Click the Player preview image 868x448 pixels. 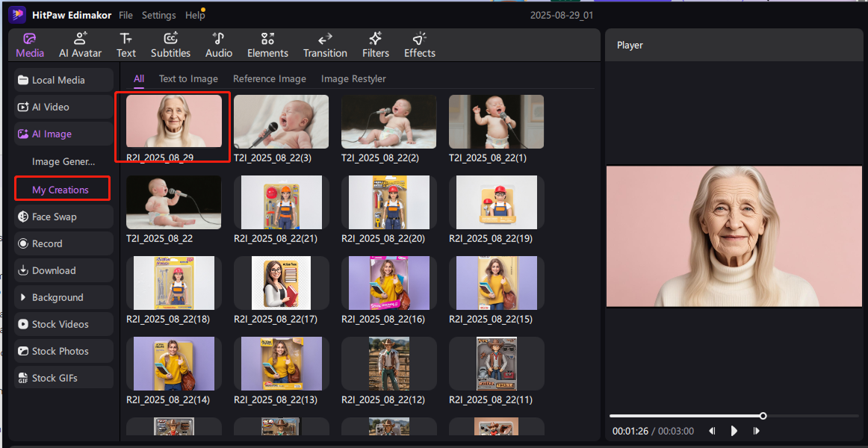734,236
